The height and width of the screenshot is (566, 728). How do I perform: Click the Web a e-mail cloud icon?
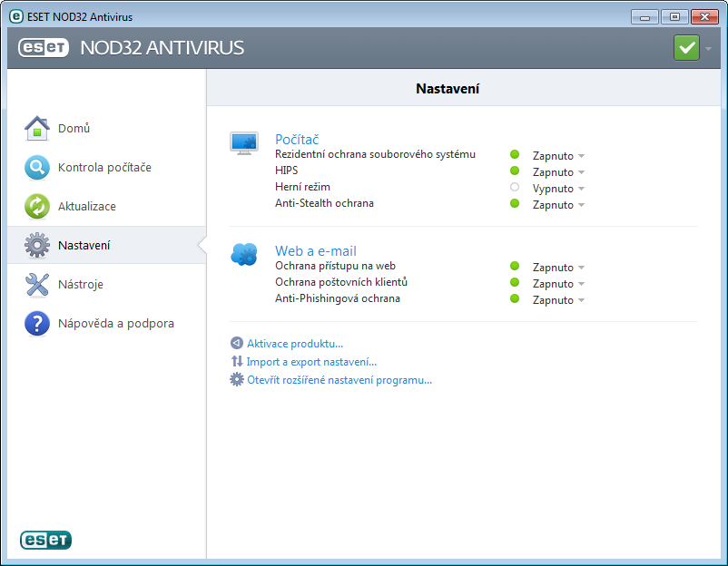pos(244,254)
